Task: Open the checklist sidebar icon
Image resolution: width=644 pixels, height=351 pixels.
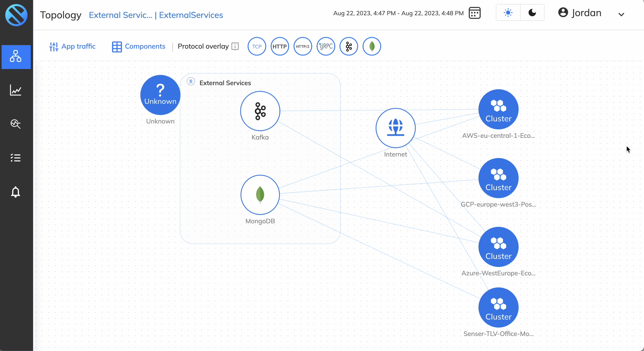Action: [x=16, y=158]
